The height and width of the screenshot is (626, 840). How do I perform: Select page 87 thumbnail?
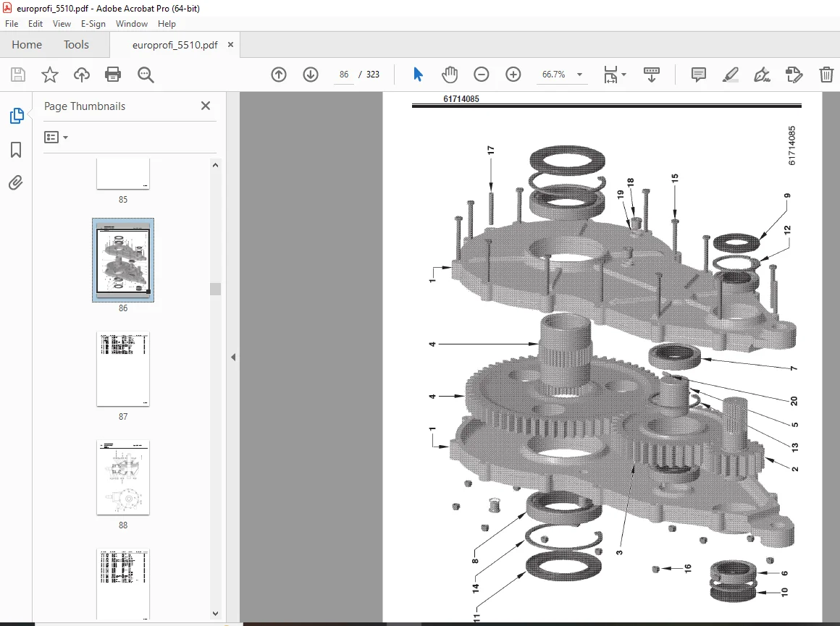click(123, 369)
